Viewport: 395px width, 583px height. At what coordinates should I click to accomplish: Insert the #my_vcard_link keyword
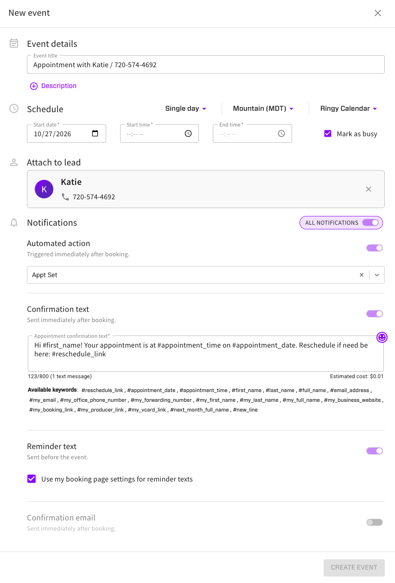(147, 410)
